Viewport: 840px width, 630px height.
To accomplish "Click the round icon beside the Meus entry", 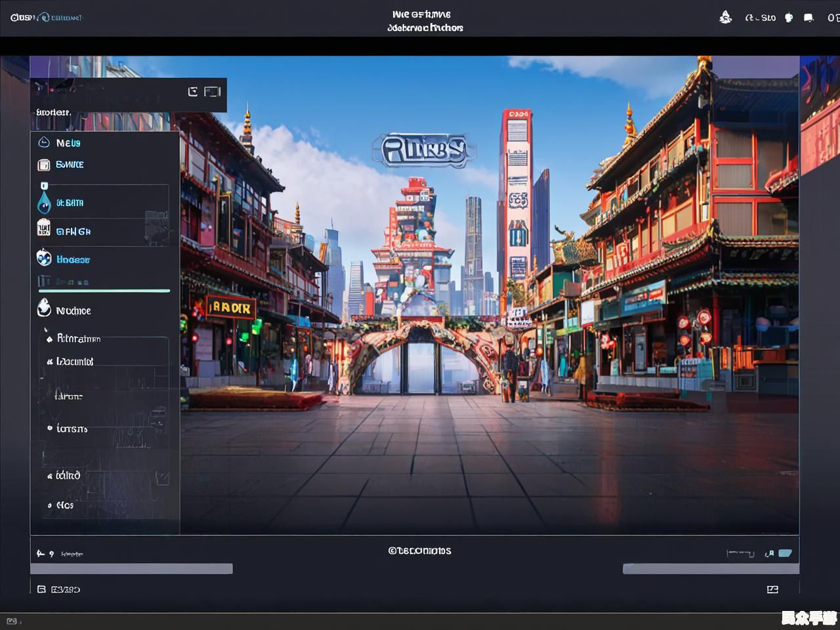I will tap(44, 142).
